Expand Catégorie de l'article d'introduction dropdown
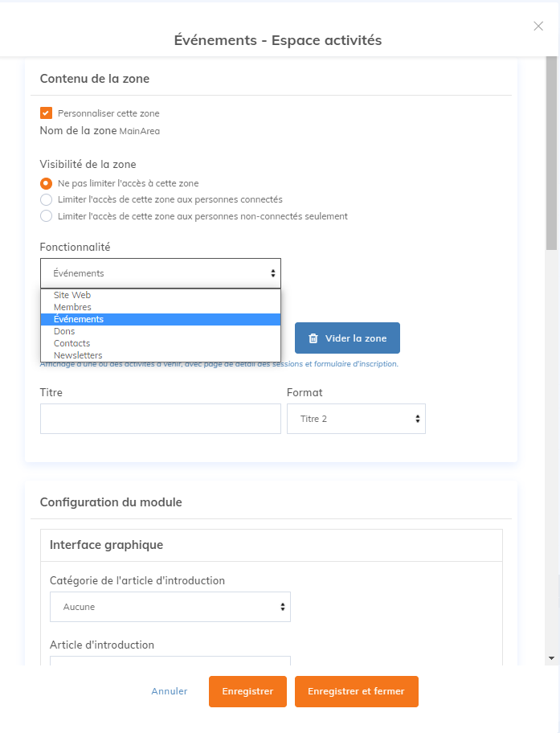This screenshot has width=560, height=733. pos(170,607)
